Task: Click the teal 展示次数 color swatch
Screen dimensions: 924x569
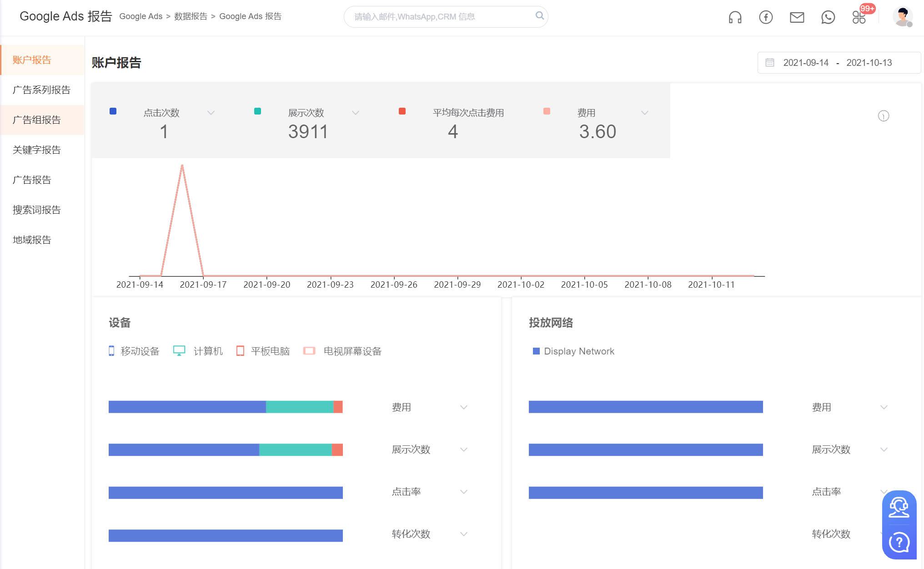Action: pos(257,111)
